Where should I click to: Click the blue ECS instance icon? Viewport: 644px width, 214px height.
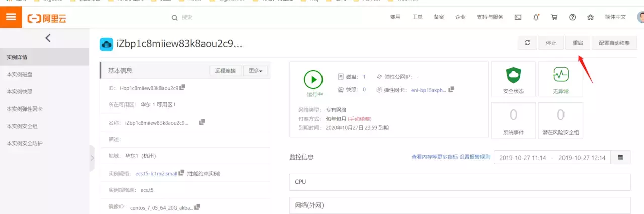click(106, 44)
